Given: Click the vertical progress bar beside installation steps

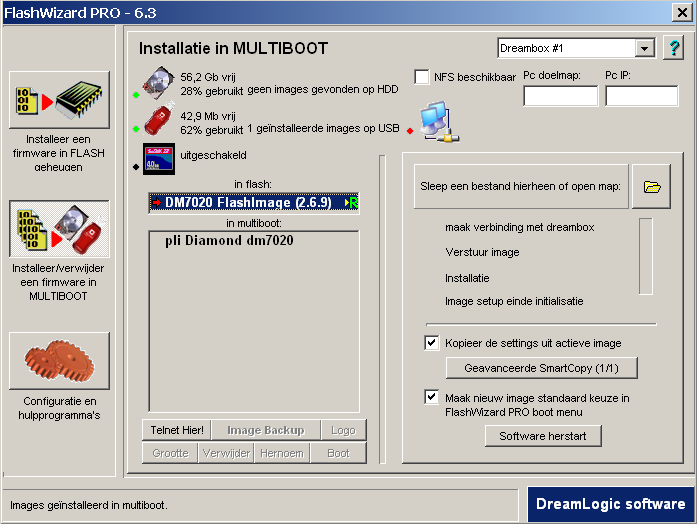Looking at the screenshot, I should (x=645, y=256).
